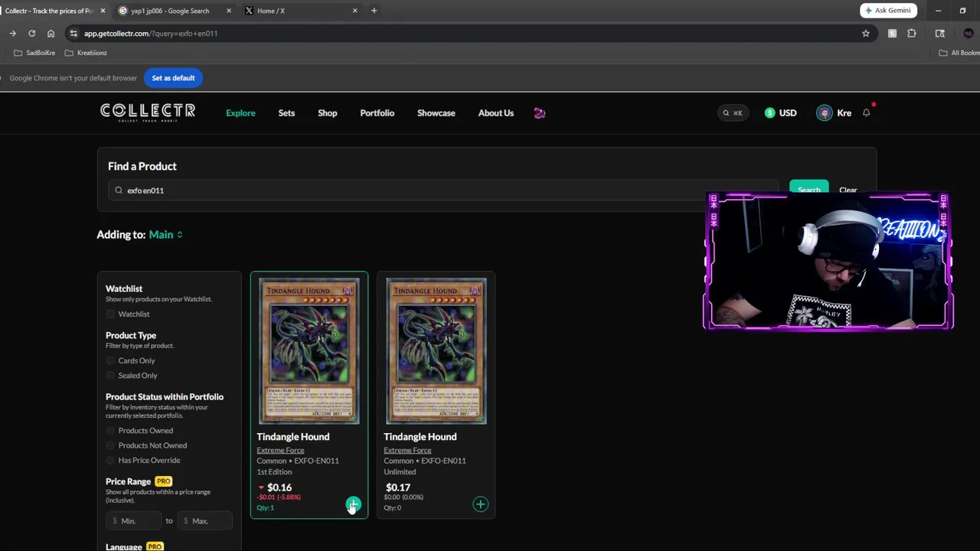980x551 pixels.
Task: Open Extreme Force link on Unlimited card
Action: tap(407, 450)
